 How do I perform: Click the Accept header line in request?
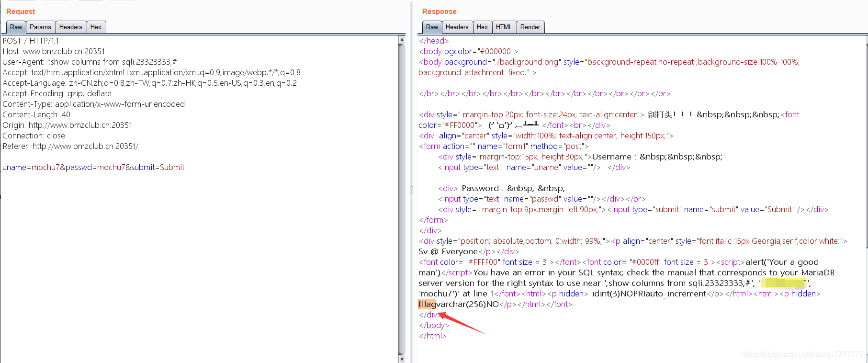pos(152,73)
